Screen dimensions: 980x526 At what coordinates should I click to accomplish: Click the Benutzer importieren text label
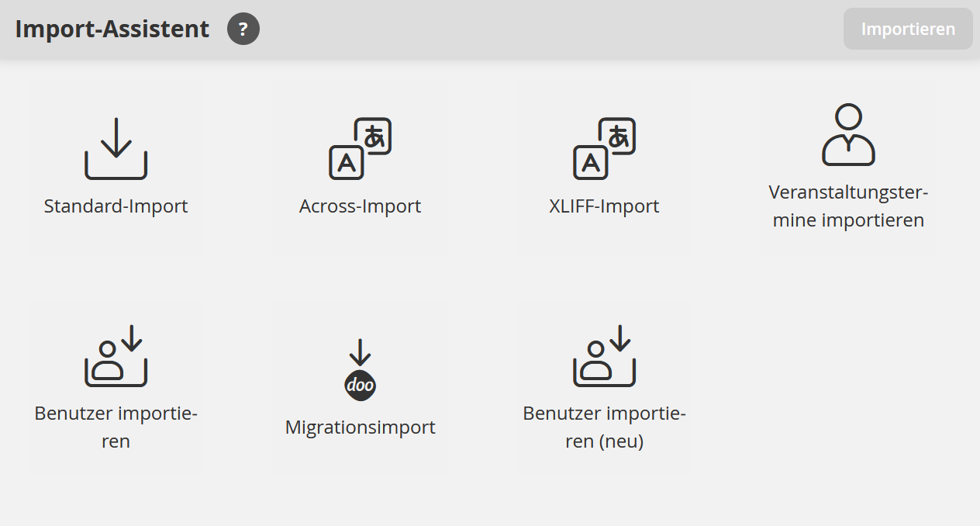pos(116,427)
